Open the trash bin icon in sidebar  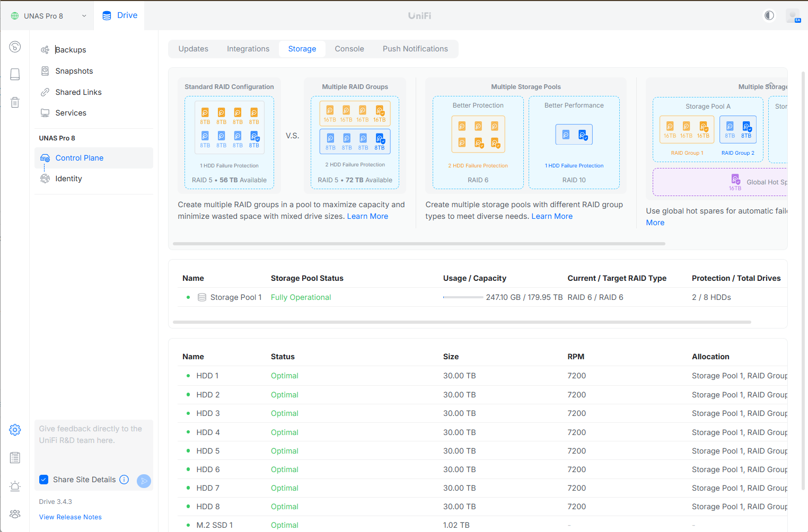pyautogui.click(x=15, y=102)
